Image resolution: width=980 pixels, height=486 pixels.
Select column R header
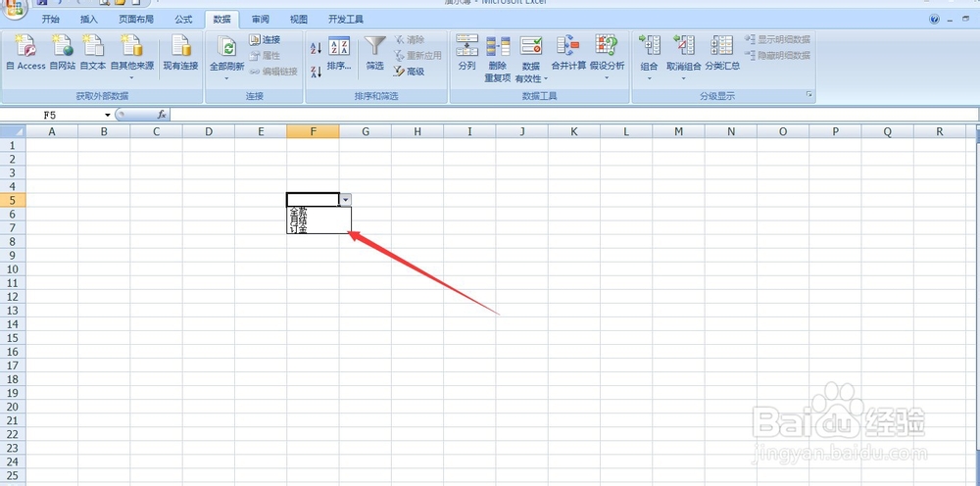tap(940, 132)
